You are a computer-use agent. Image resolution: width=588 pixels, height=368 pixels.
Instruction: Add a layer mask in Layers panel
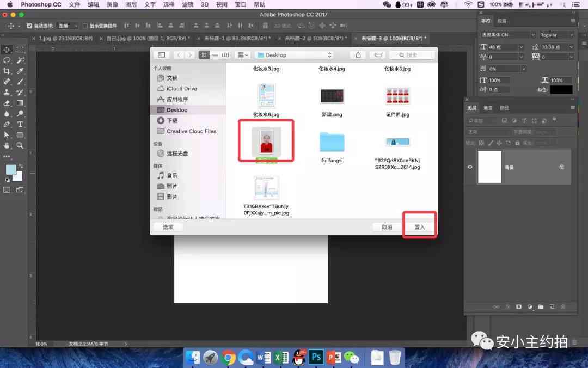tap(519, 306)
